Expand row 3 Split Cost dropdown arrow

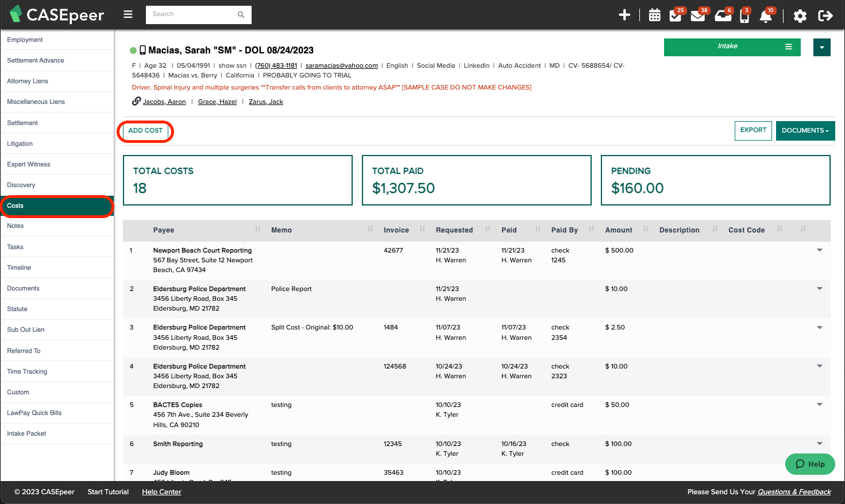[820, 327]
